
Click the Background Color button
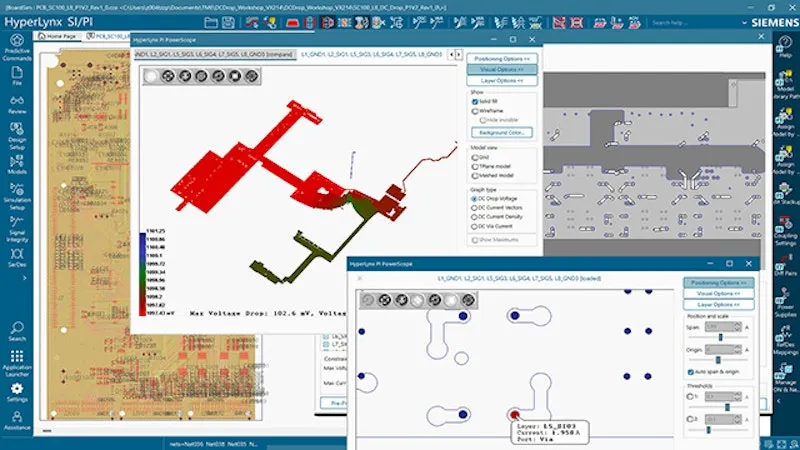pos(502,133)
